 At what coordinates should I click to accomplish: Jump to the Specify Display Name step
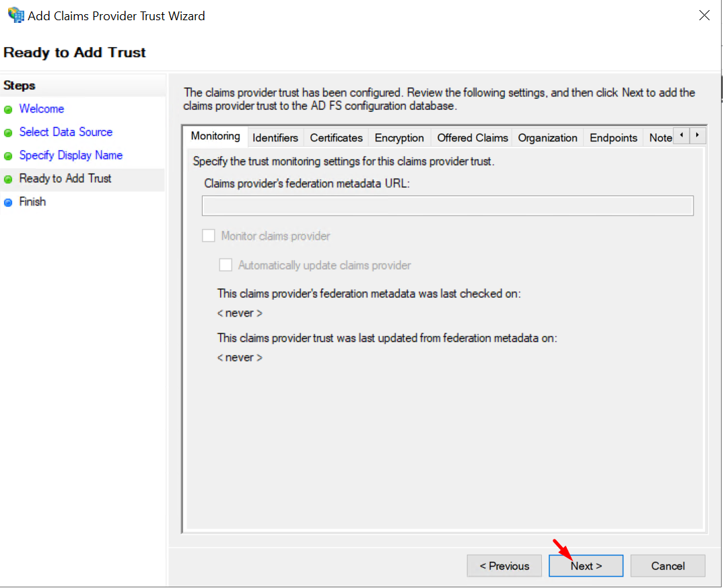71,155
